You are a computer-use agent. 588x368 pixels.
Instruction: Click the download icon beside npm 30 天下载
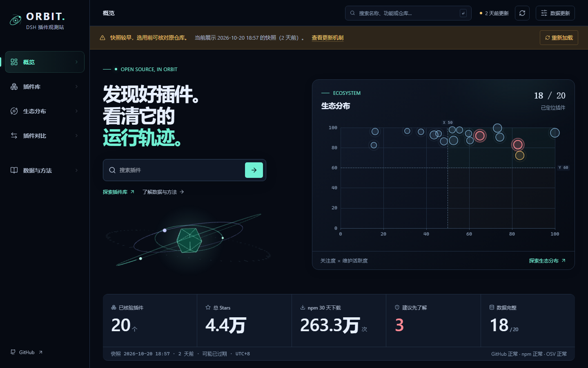coord(303,307)
